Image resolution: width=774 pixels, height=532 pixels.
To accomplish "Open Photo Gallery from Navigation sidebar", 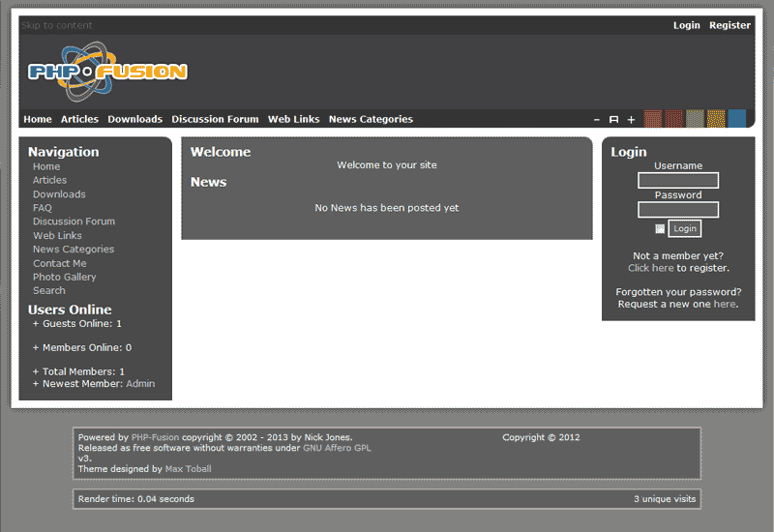I will click(x=65, y=278).
